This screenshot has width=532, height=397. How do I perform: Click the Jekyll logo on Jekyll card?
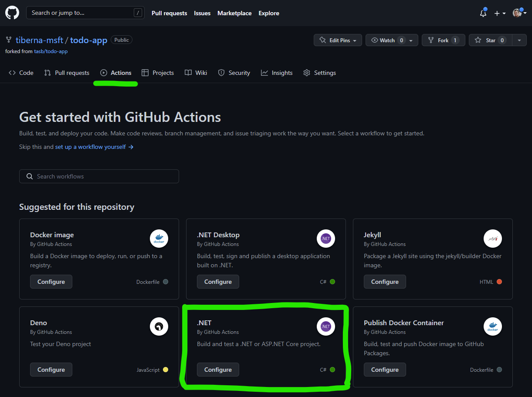493,239
